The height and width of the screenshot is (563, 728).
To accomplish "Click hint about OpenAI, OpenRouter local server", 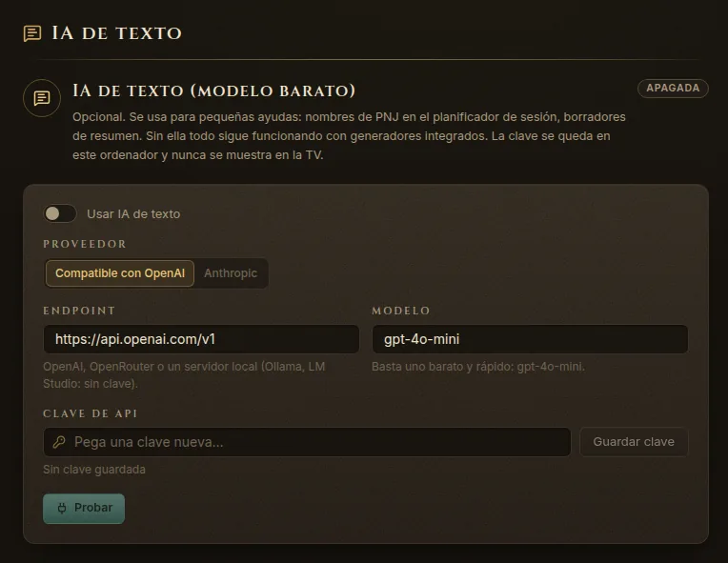I will 184,375.
